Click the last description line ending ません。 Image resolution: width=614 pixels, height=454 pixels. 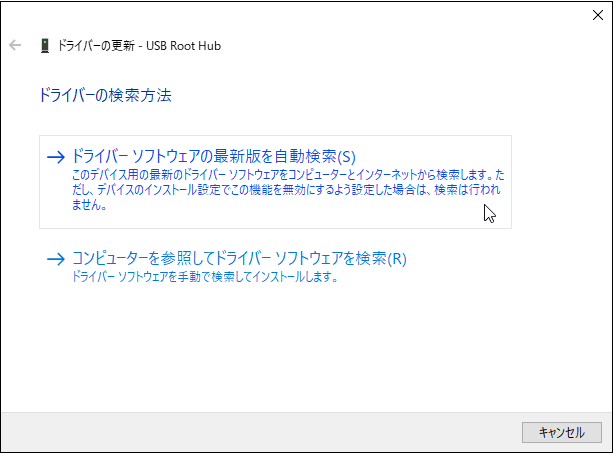(91, 206)
